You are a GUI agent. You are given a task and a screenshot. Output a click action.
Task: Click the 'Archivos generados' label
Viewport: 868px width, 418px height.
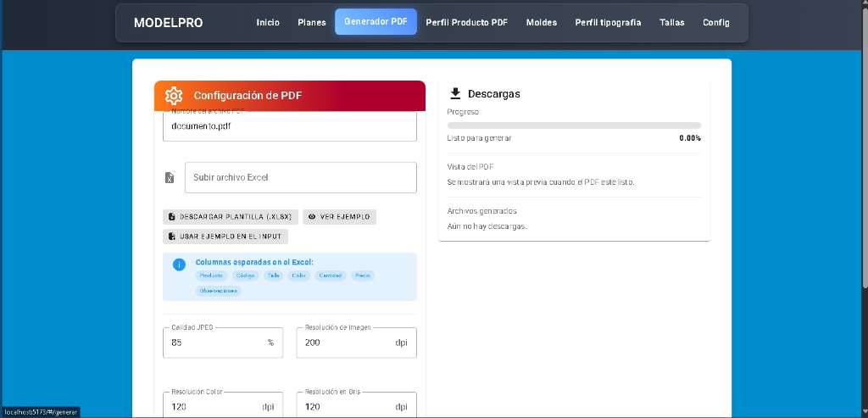click(x=482, y=211)
